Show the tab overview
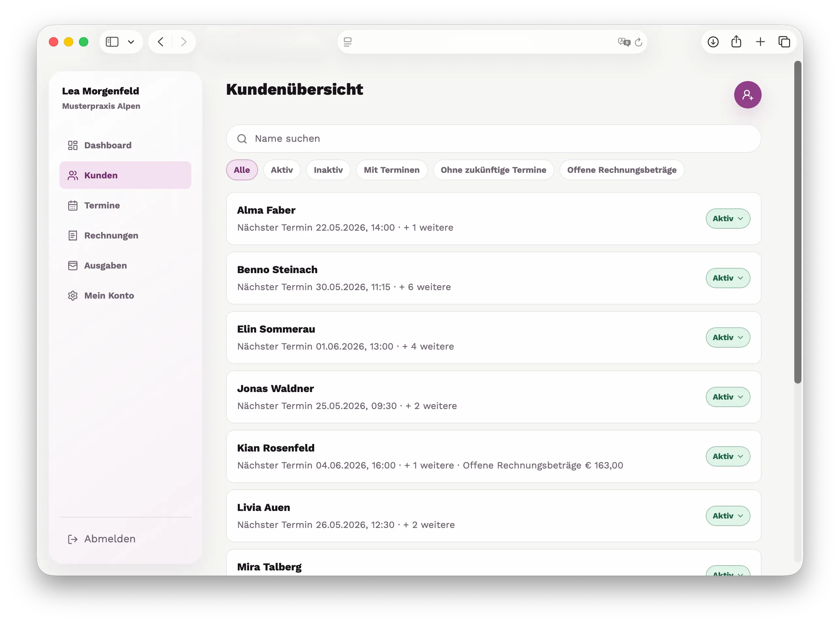Viewport: 840px width, 624px height. click(784, 41)
